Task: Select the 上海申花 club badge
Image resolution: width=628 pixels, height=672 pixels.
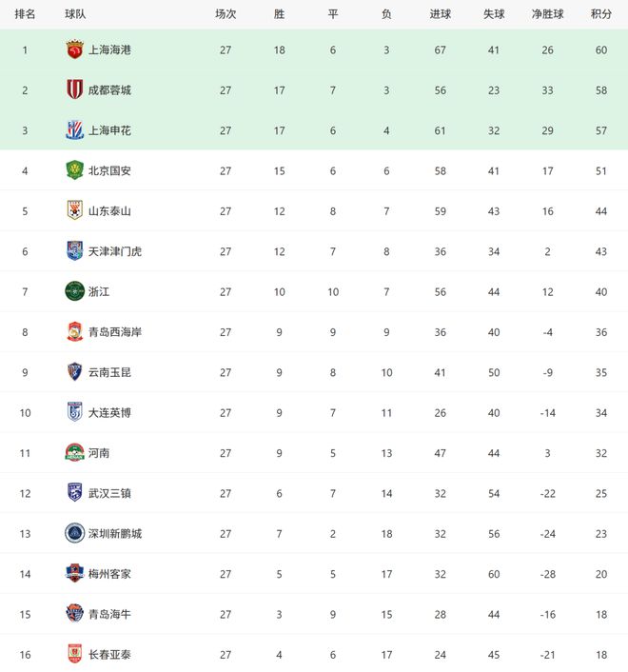Action: 74,130
